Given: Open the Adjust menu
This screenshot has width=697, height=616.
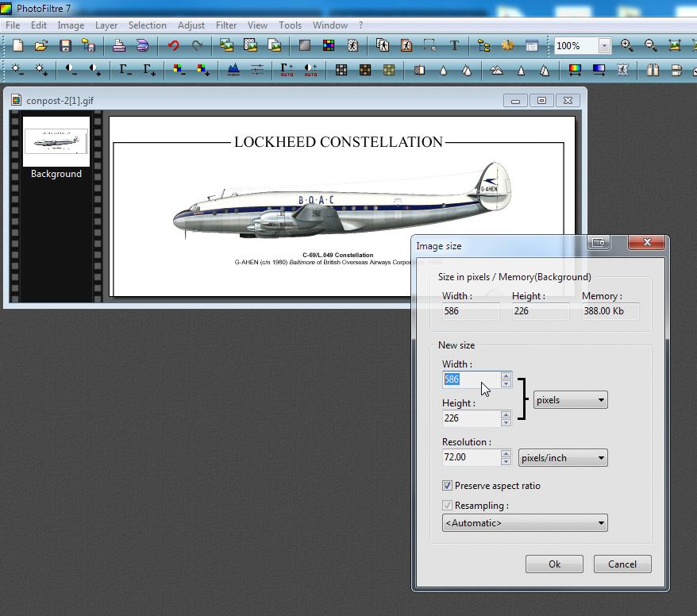Looking at the screenshot, I should click(191, 25).
